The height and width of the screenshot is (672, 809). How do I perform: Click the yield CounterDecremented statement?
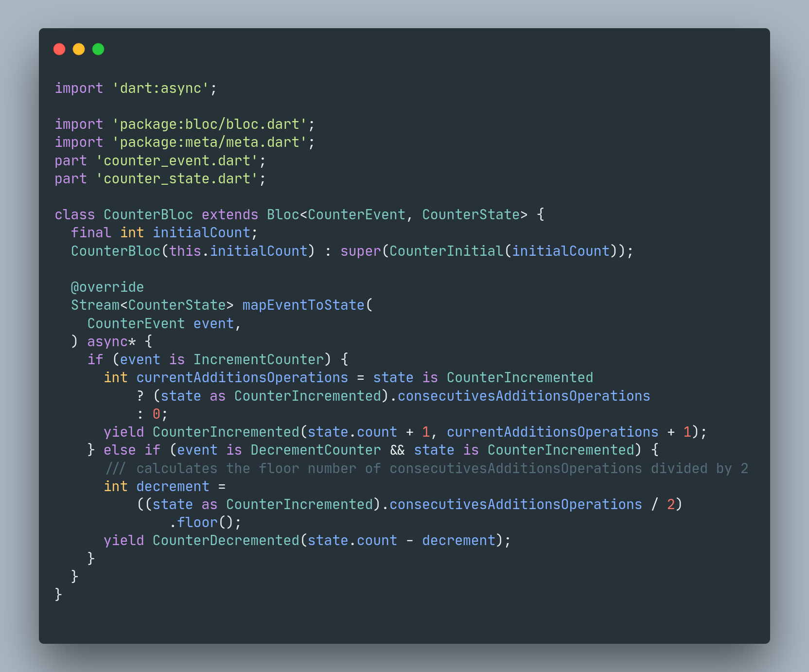307,540
